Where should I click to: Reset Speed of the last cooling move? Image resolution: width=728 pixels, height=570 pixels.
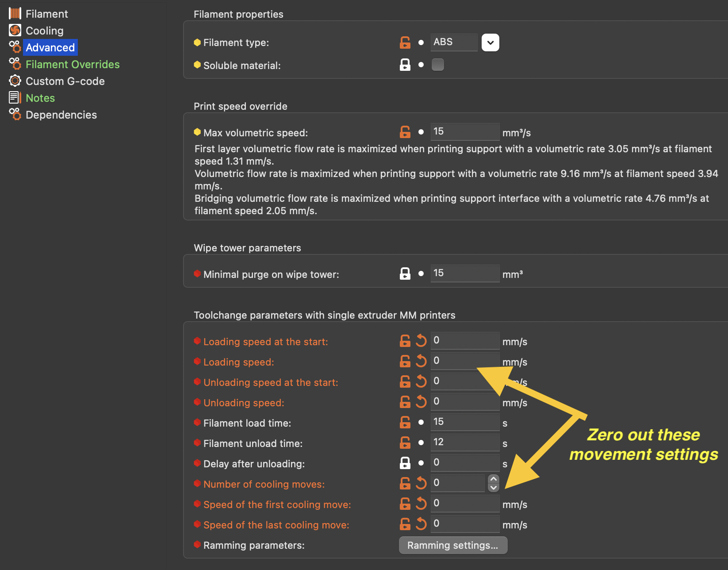[421, 524]
